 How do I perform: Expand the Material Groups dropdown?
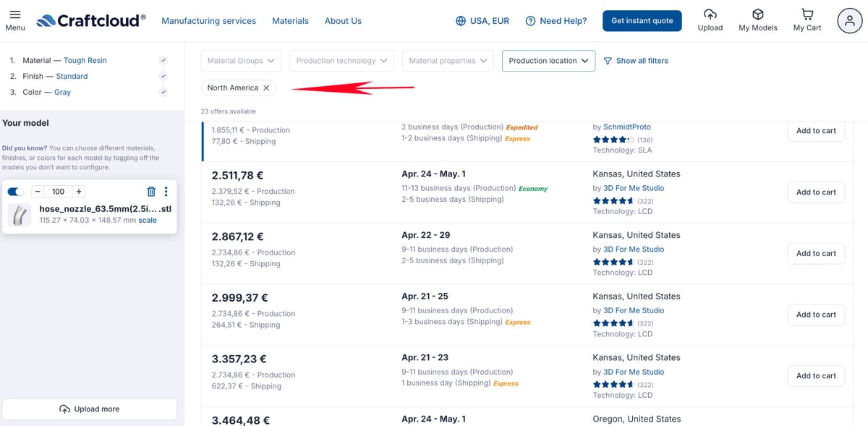pyautogui.click(x=241, y=61)
